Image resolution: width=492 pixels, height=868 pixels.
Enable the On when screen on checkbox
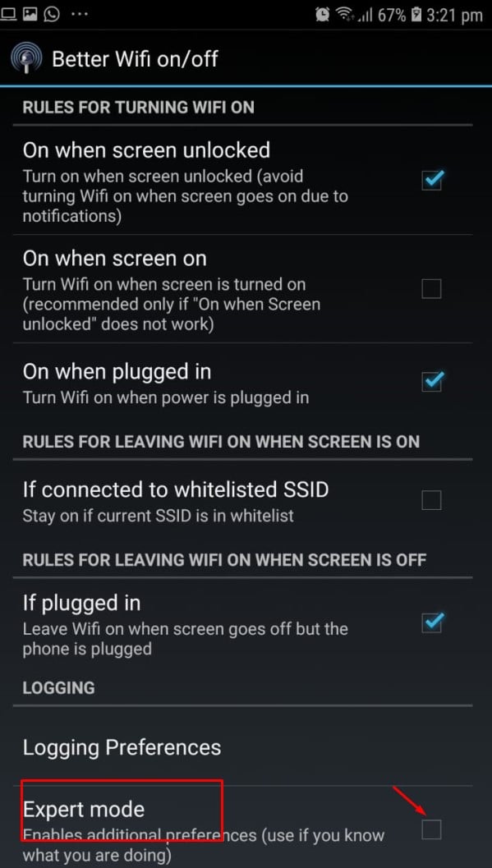tap(432, 288)
